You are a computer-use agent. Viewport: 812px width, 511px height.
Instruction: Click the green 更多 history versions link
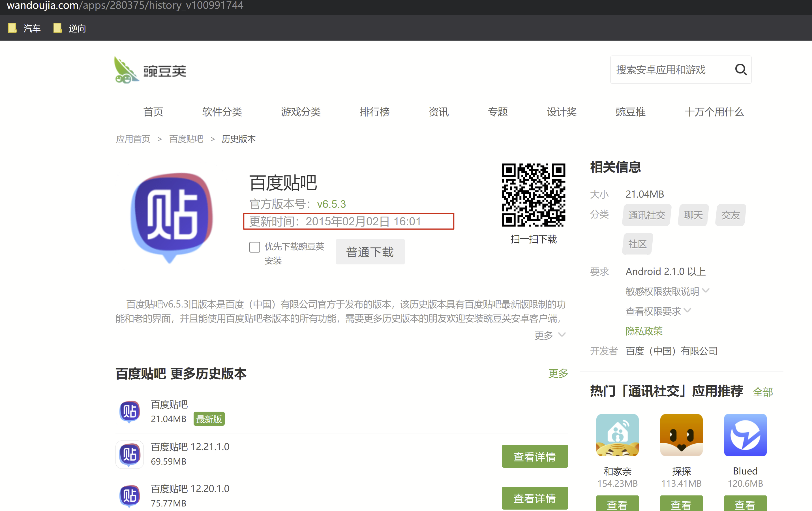pos(558,373)
